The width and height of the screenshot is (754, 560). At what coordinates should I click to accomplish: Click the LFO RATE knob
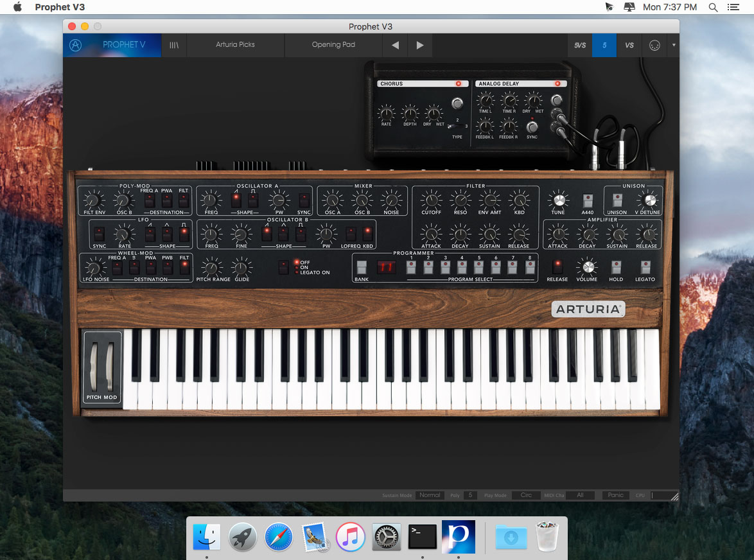123,234
